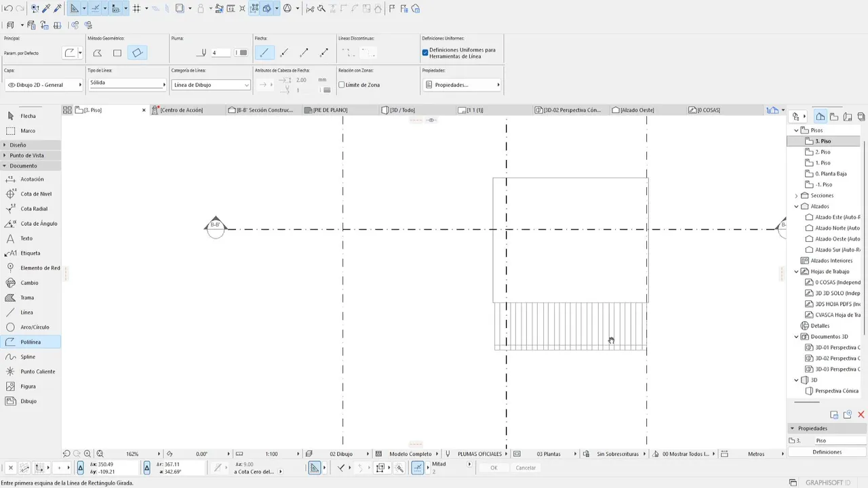Collapse the Pisos tree folder
868x488 pixels.
click(796, 130)
